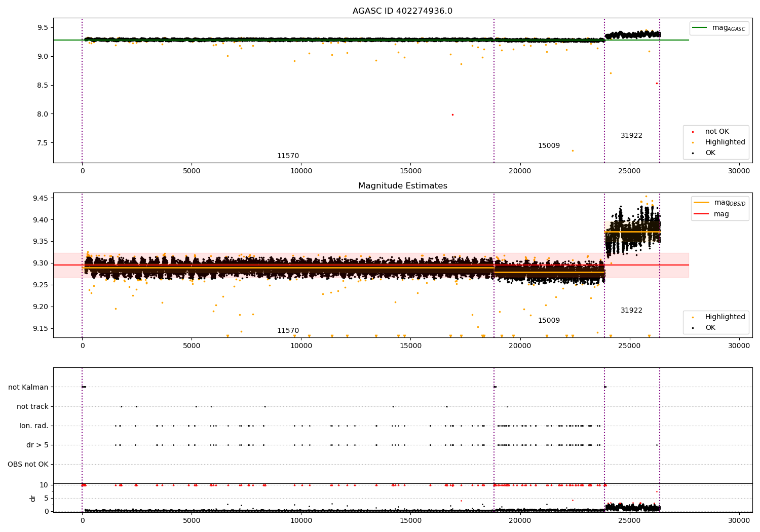Click the '9.40' y-tick in Magnitude Estimates plot
Image resolution: width=760 pixels, height=532 pixels.
click(41, 220)
